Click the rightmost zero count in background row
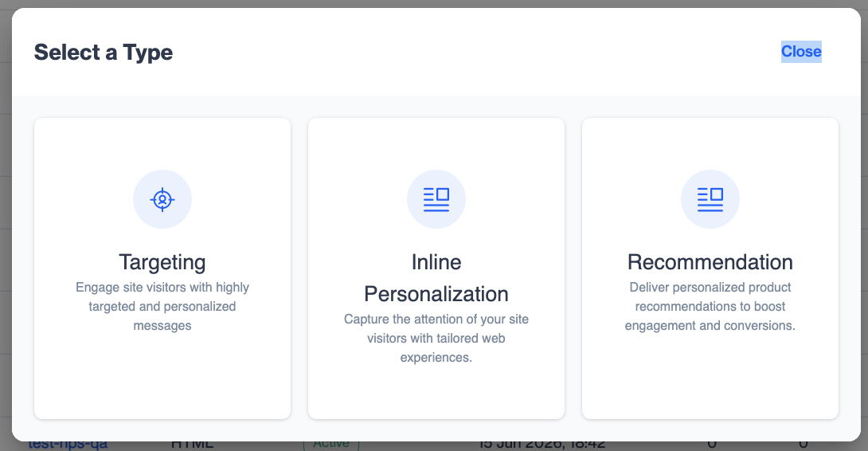868x451 pixels. point(803,445)
